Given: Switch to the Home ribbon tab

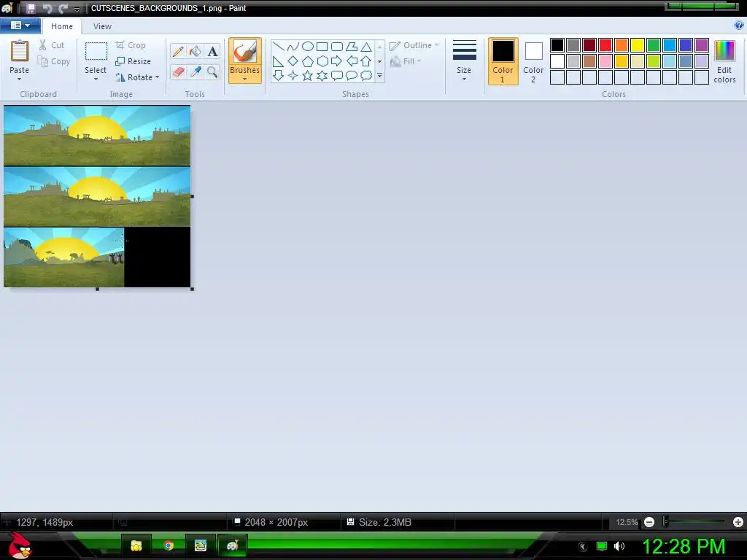Looking at the screenshot, I should 62,26.
